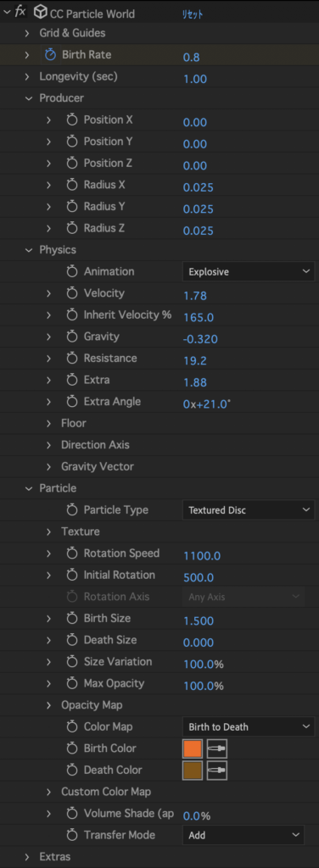Toggle the Transfer Mode stopwatch

point(72,835)
